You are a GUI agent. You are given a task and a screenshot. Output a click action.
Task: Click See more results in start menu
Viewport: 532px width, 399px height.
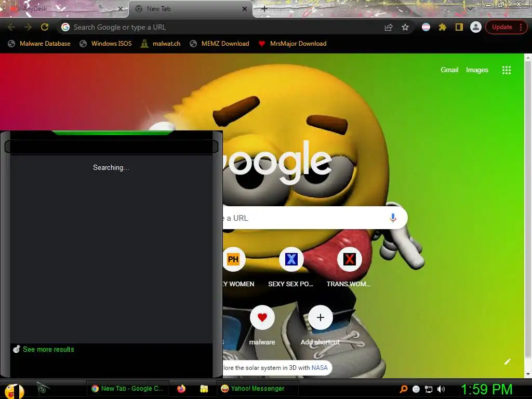point(48,350)
